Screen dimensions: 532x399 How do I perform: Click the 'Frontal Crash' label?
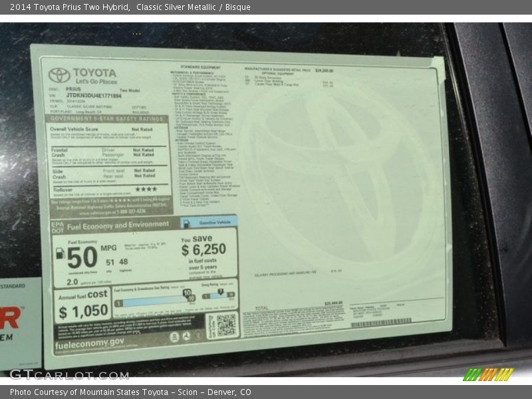(x=59, y=152)
